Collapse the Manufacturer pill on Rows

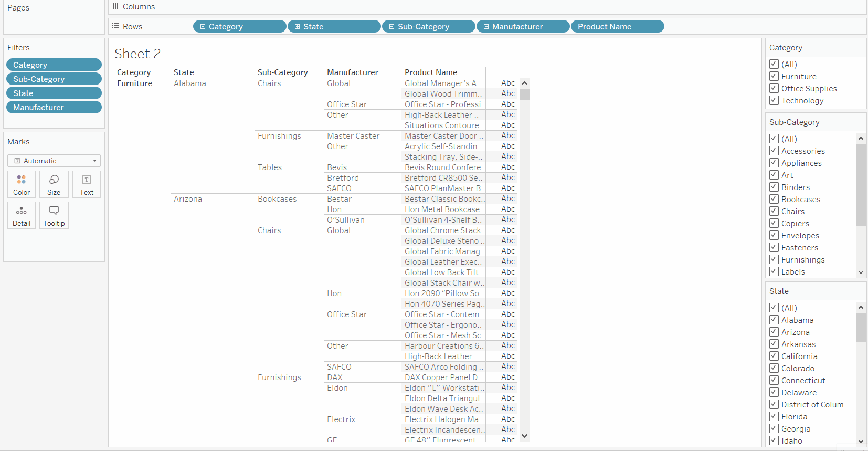486,27
